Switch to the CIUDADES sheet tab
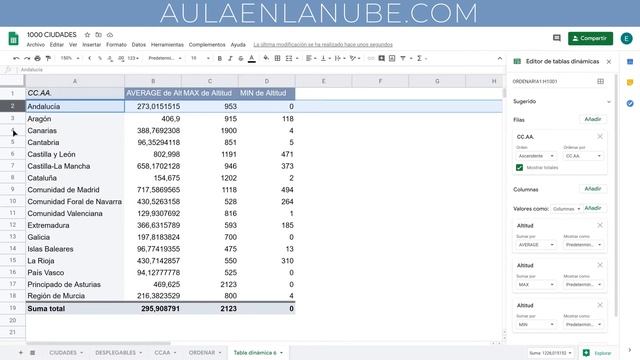 [66, 352]
